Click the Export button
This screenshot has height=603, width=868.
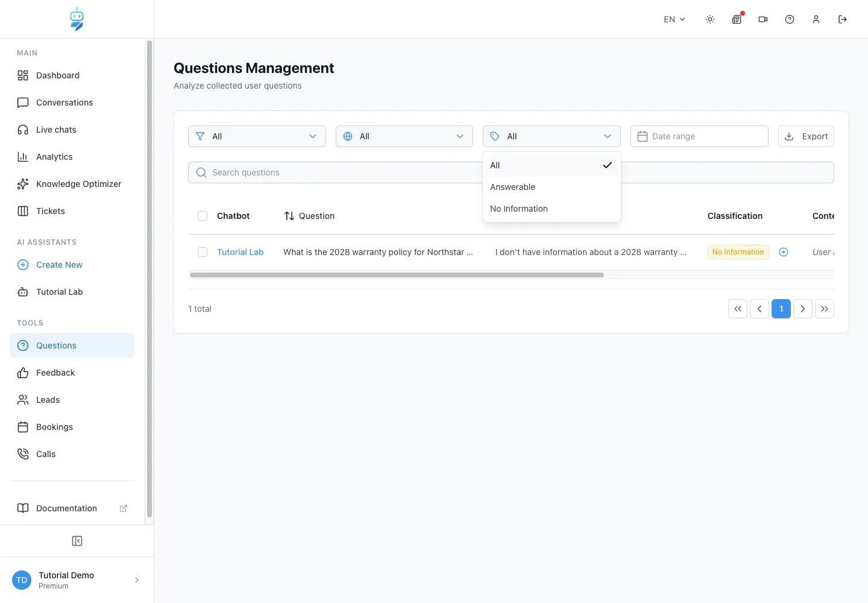click(806, 136)
